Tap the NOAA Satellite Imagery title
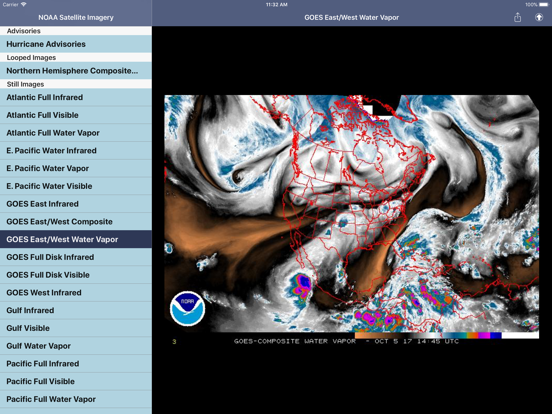Viewport: 552px width, 414px height. 76,18
